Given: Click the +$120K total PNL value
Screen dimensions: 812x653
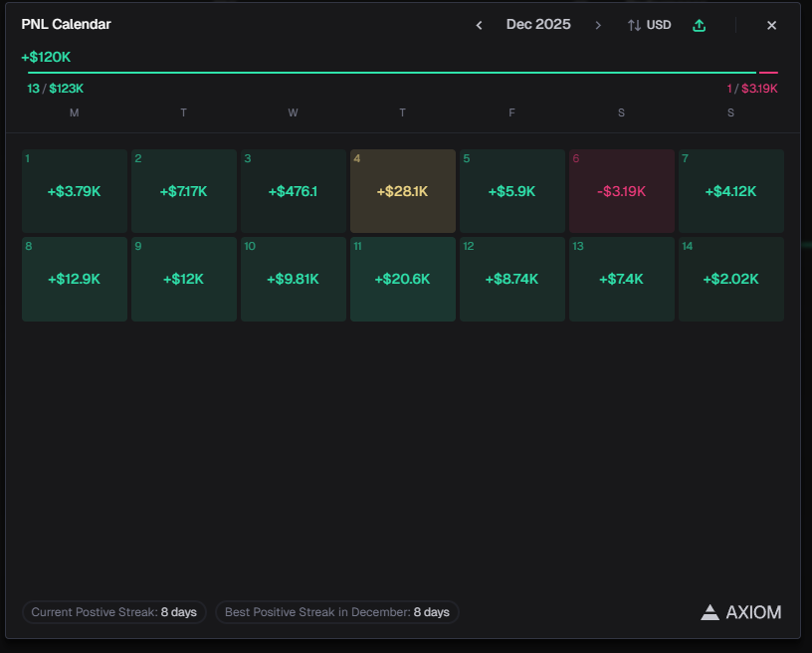Looking at the screenshot, I should 46,57.
